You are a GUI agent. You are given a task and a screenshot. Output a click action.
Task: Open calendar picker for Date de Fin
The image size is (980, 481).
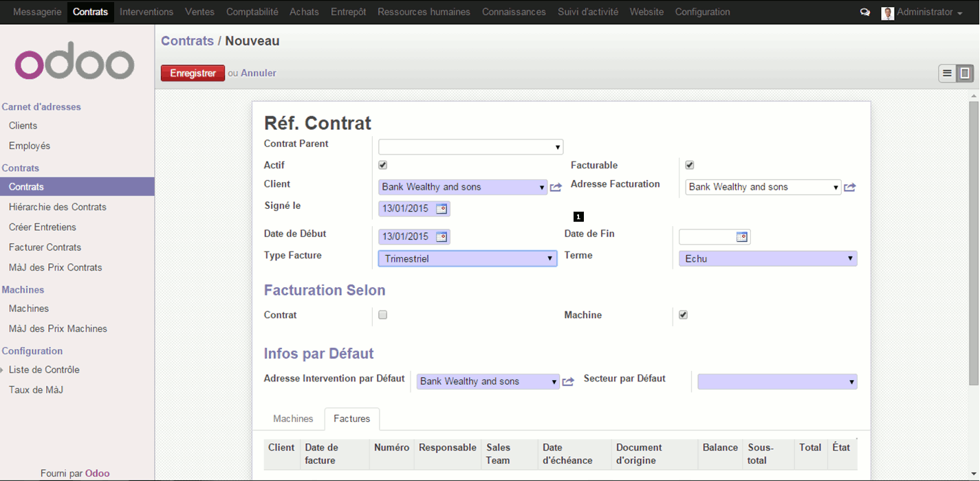click(x=741, y=237)
